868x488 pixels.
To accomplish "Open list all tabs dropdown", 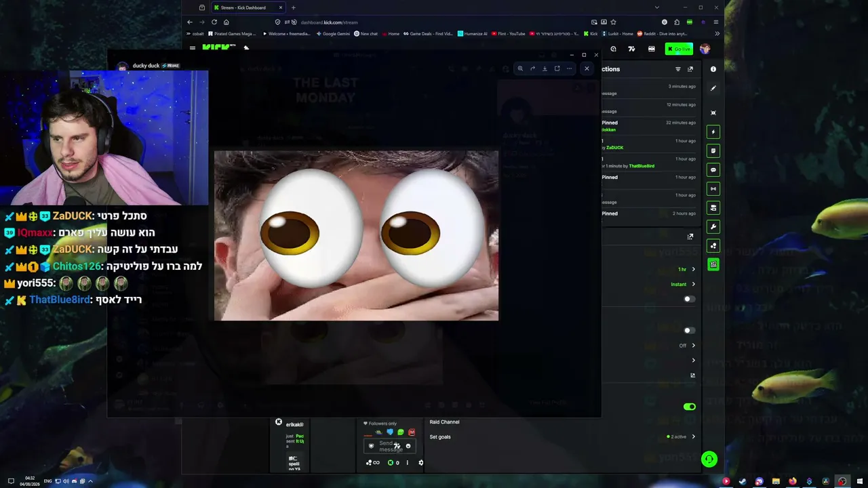I will pos(656,7).
